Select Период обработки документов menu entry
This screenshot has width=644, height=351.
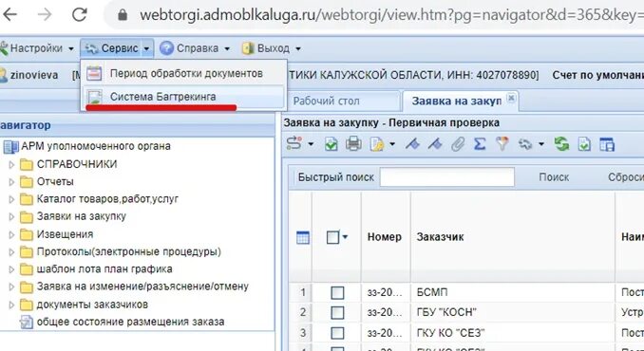click(x=183, y=73)
